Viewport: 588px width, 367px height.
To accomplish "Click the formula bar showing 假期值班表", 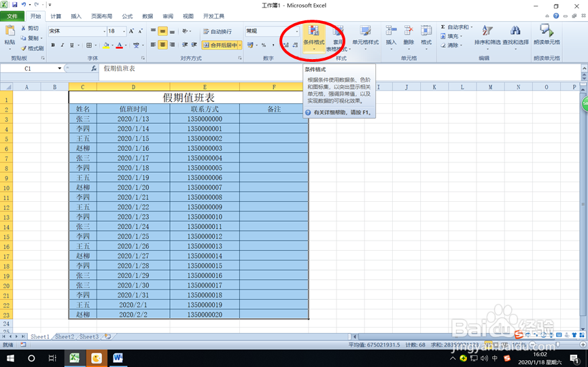I will pos(339,68).
